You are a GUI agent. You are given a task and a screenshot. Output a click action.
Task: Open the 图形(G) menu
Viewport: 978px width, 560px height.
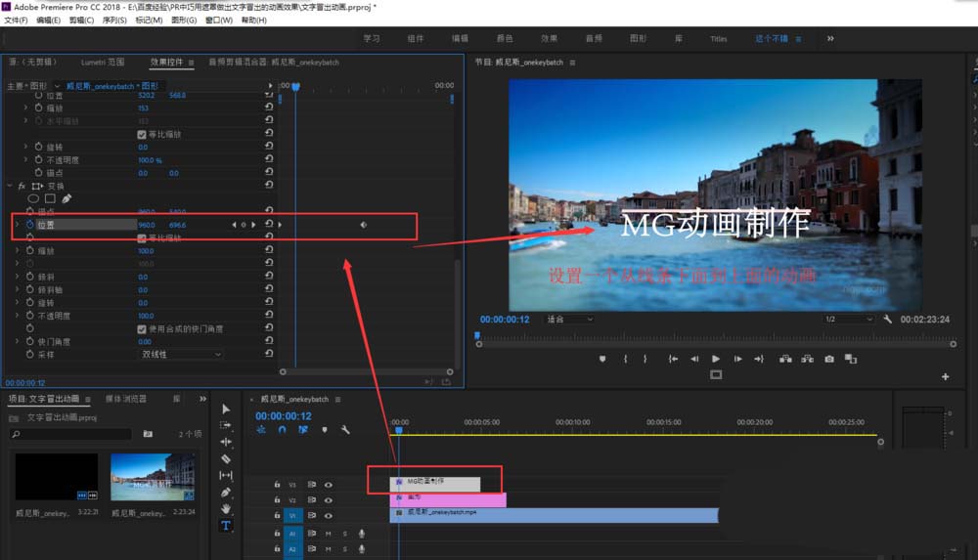(184, 20)
